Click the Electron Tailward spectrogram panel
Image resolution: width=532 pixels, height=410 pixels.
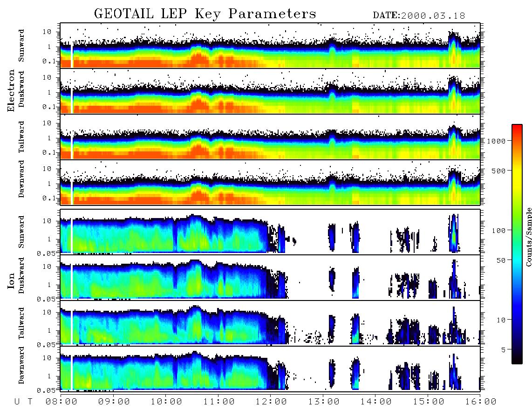click(x=270, y=137)
